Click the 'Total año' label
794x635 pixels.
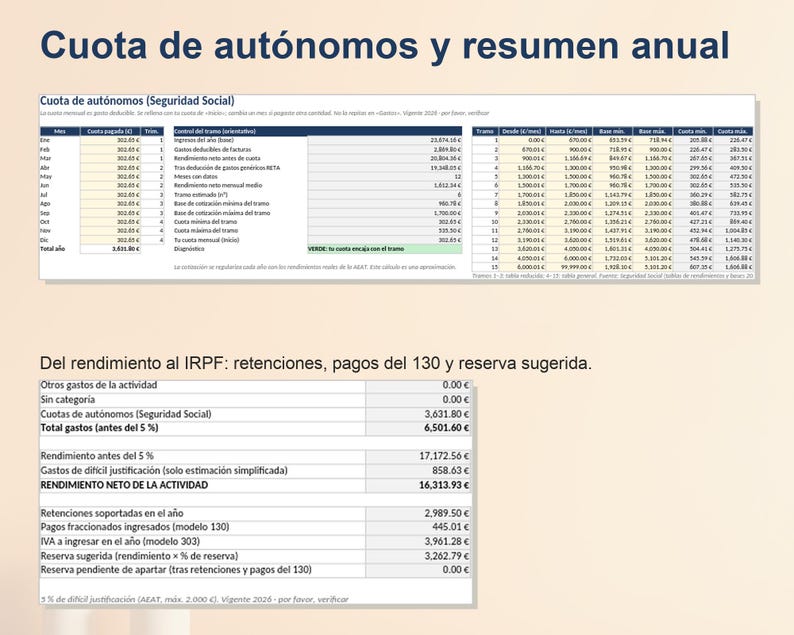click(x=53, y=249)
